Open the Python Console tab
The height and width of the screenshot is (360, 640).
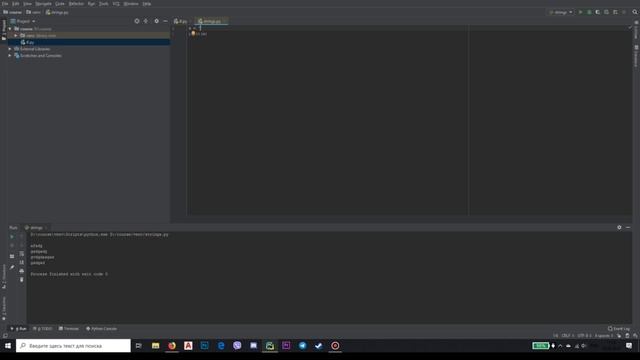102,329
